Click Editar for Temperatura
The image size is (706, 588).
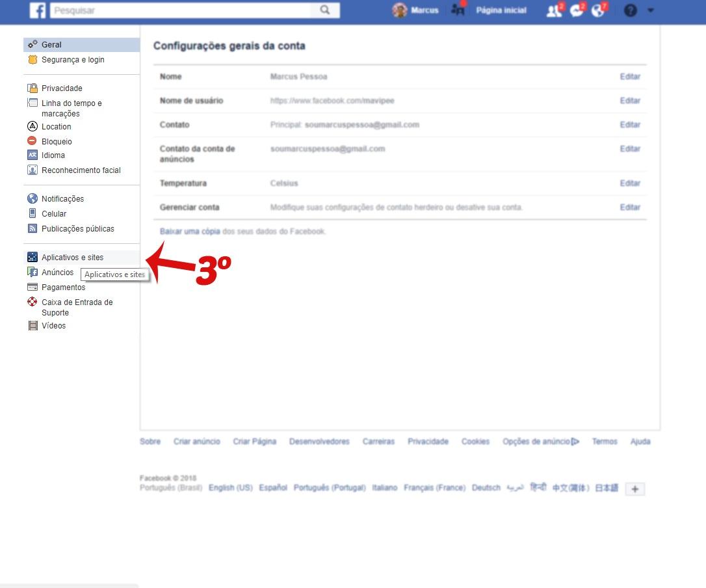coord(630,183)
